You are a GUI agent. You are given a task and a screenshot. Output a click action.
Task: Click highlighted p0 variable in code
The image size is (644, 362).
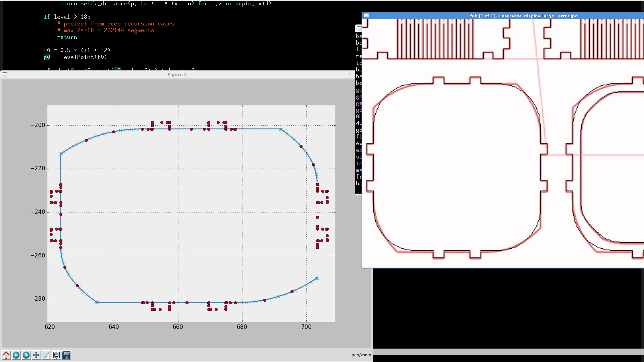click(47, 57)
